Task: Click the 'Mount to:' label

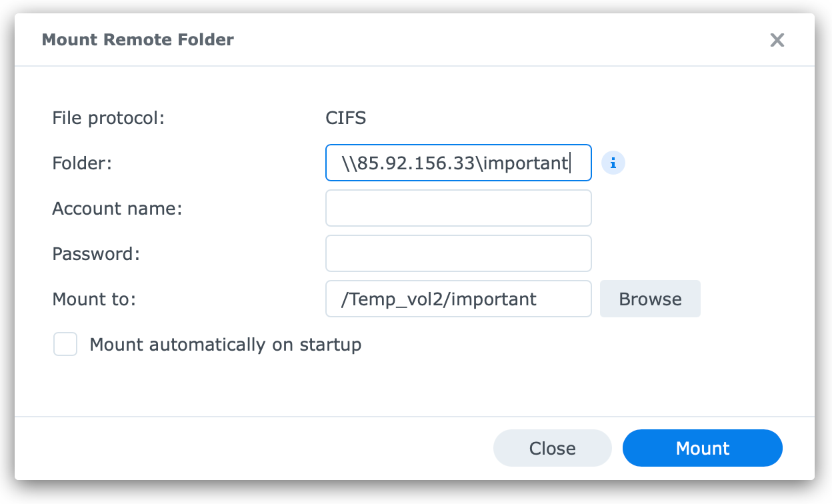Action: 94,299
